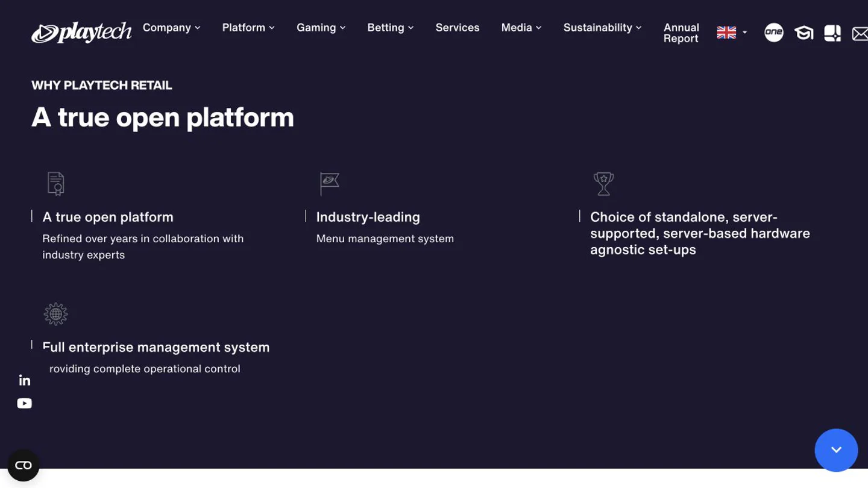Image resolution: width=868 pixels, height=488 pixels.
Task: Expand the Platform menu
Action: 248,28
